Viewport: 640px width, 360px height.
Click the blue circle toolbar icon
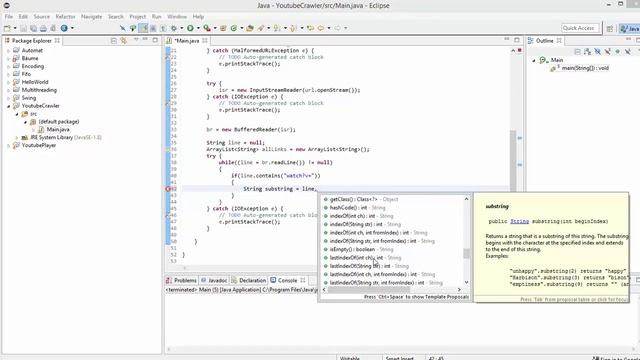point(64,28)
